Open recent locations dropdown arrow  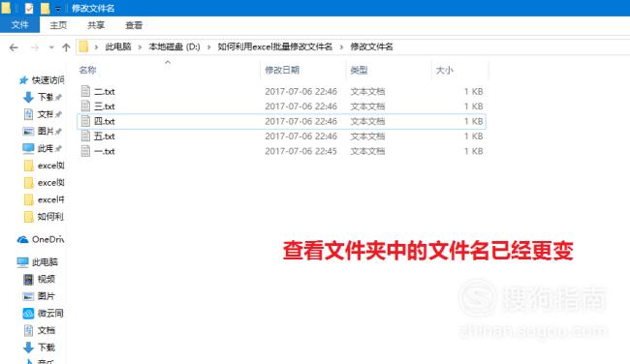tap(51, 47)
